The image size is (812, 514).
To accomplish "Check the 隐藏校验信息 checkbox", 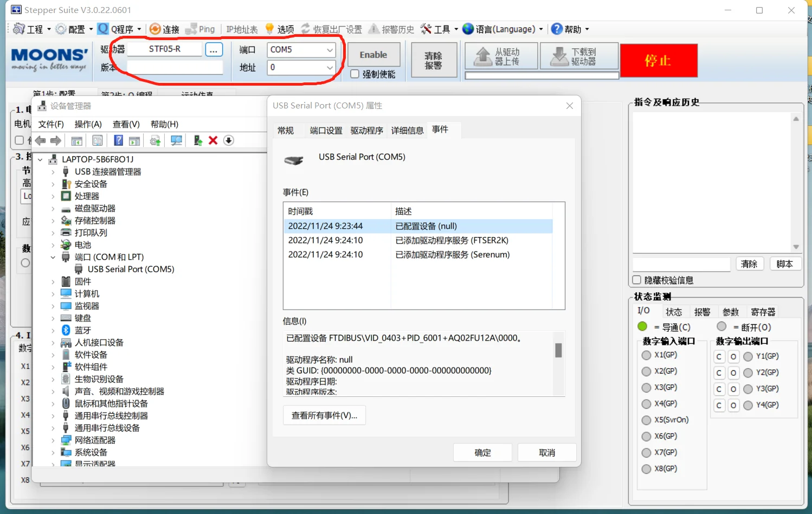I will pos(637,280).
